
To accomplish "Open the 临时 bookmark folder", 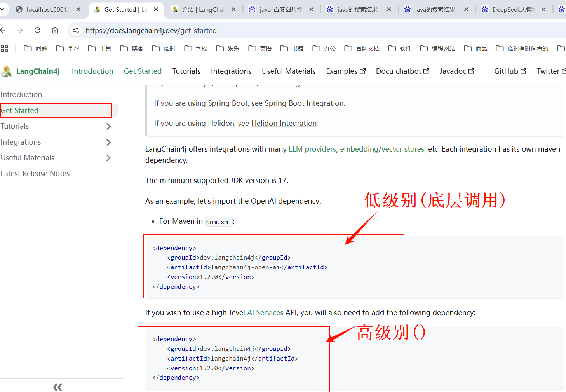I will click(164, 48).
